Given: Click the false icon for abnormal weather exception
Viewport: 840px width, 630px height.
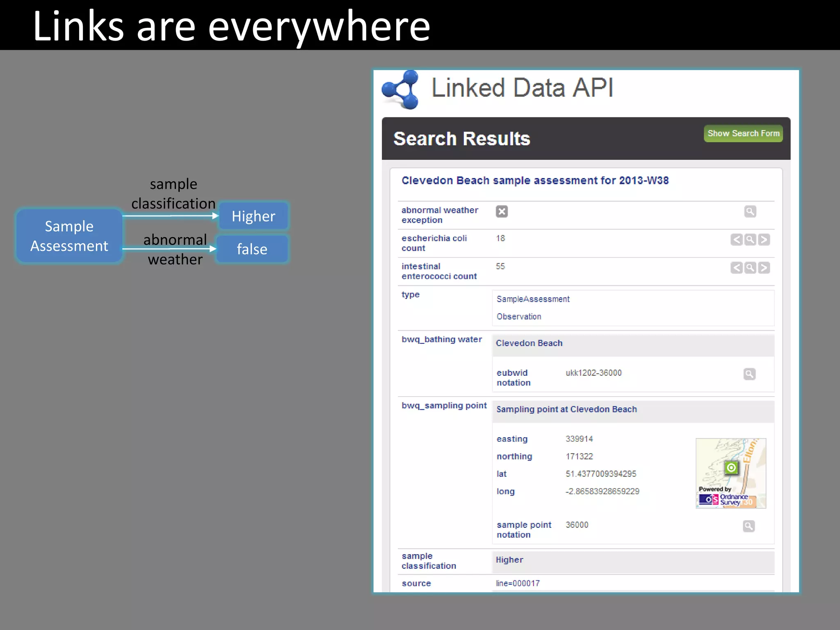Looking at the screenshot, I should [502, 211].
